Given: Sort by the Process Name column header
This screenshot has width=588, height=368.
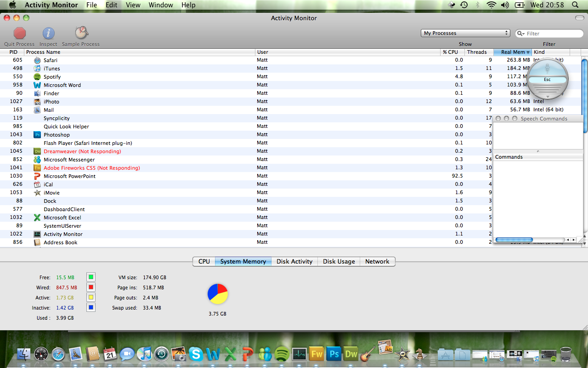Looking at the screenshot, I should (139, 52).
